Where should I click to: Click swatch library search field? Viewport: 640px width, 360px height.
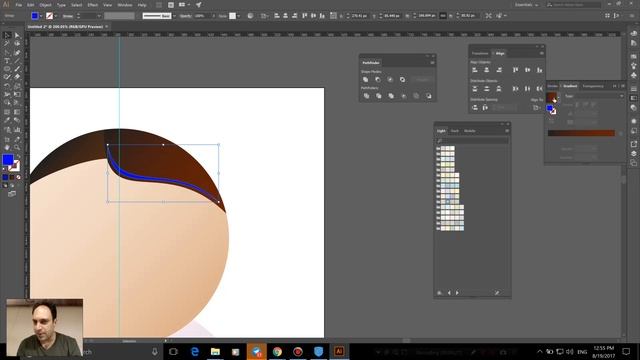pos(472,141)
